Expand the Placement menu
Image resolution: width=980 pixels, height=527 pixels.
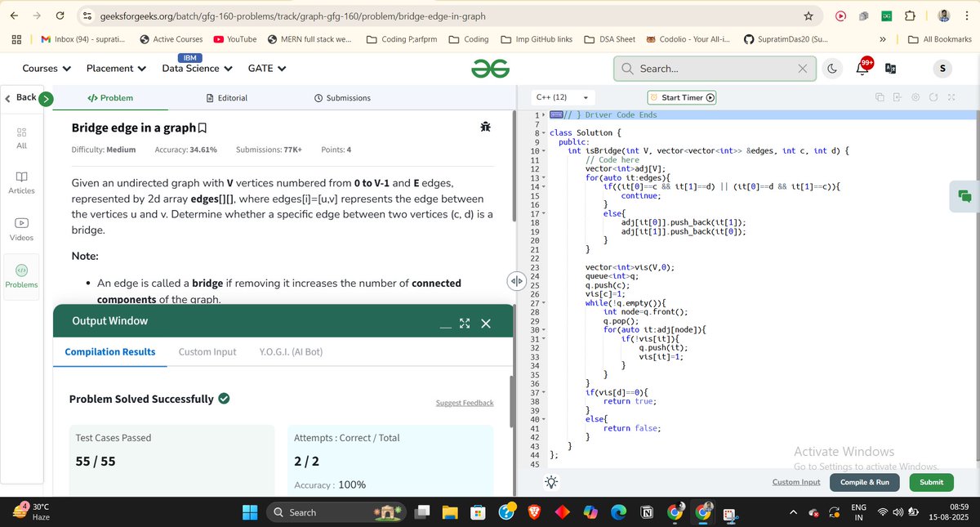(x=117, y=69)
